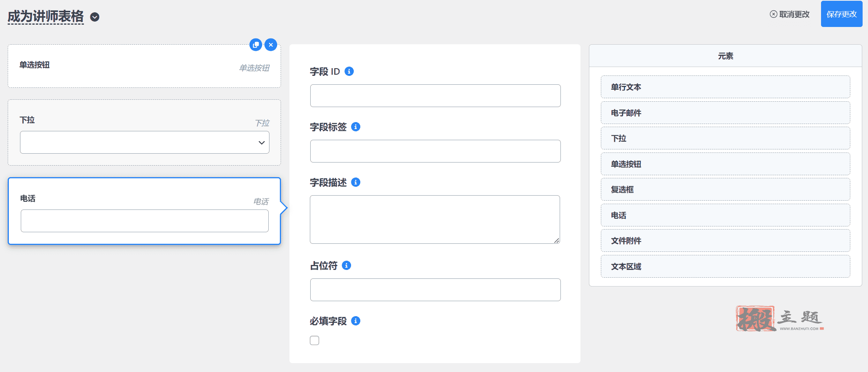The image size is (868, 372).
Task: Select the 单选按钮 field card in the form
Action: pyautogui.click(x=144, y=66)
